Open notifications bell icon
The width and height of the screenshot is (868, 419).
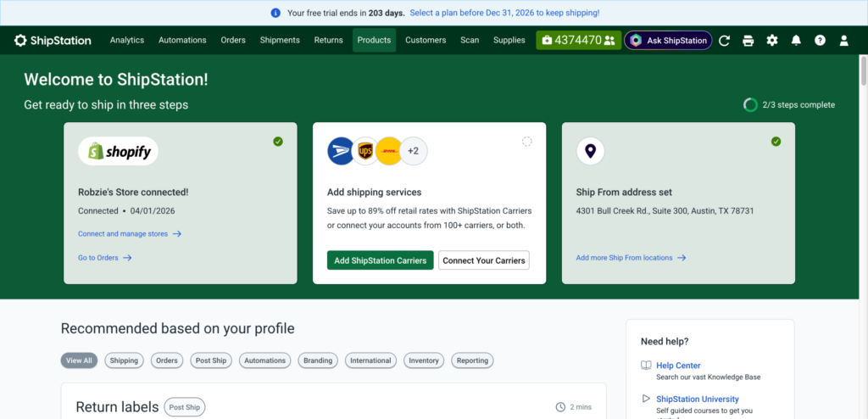[796, 41]
